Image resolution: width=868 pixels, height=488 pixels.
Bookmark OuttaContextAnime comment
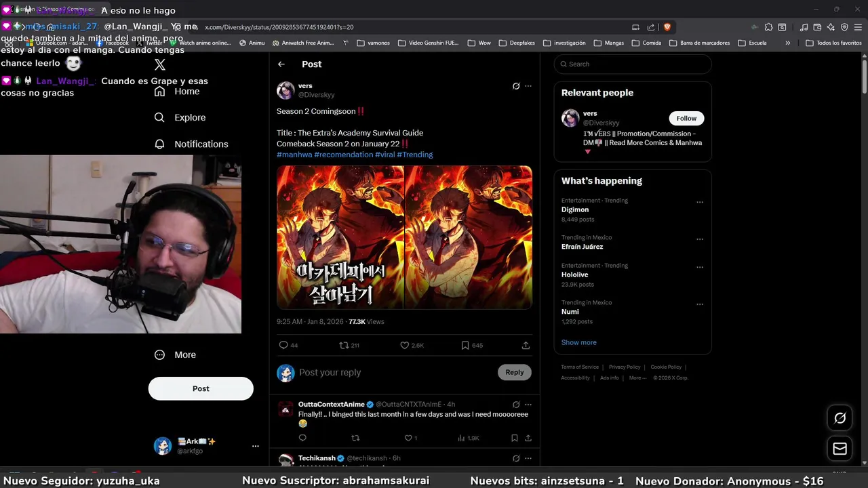click(x=515, y=438)
